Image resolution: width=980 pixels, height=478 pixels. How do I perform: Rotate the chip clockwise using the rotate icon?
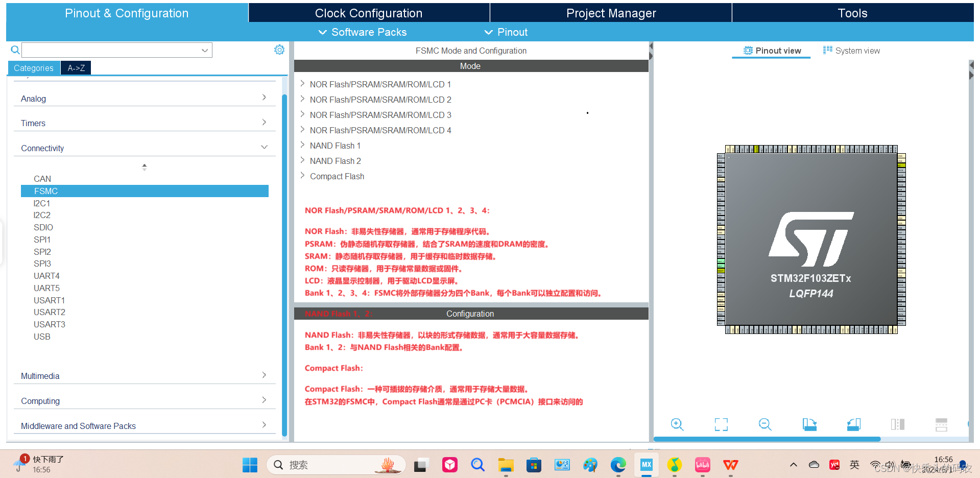click(809, 424)
